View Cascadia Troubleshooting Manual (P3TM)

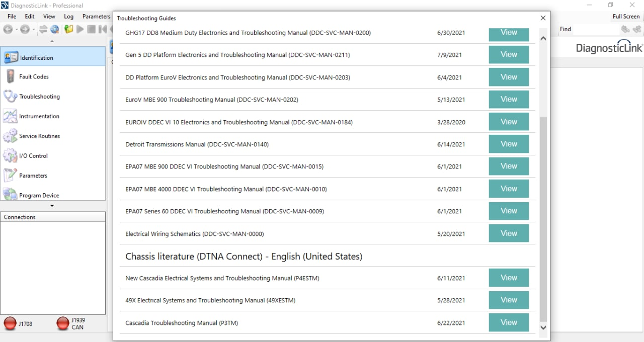pos(509,322)
